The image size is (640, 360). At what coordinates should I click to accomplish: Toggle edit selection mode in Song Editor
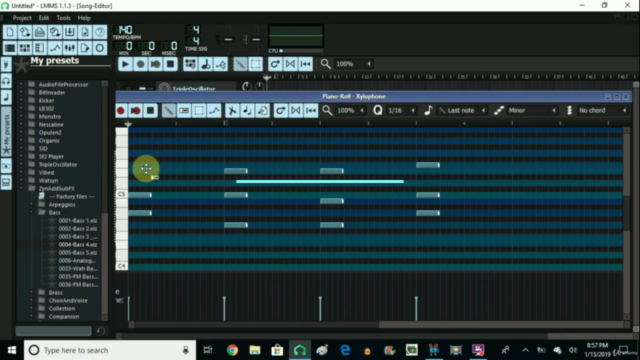pyautogui.click(x=256, y=64)
